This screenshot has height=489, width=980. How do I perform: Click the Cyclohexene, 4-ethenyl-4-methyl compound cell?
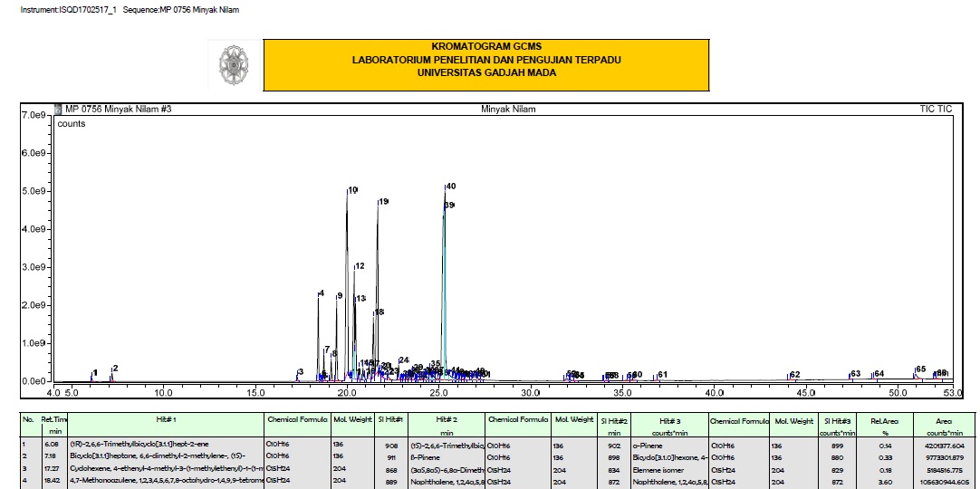pos(167,470)
